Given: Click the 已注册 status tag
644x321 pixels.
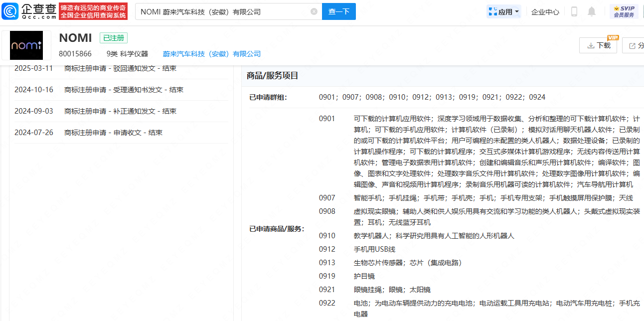Looking at the screenshot, I should (114, 38).
